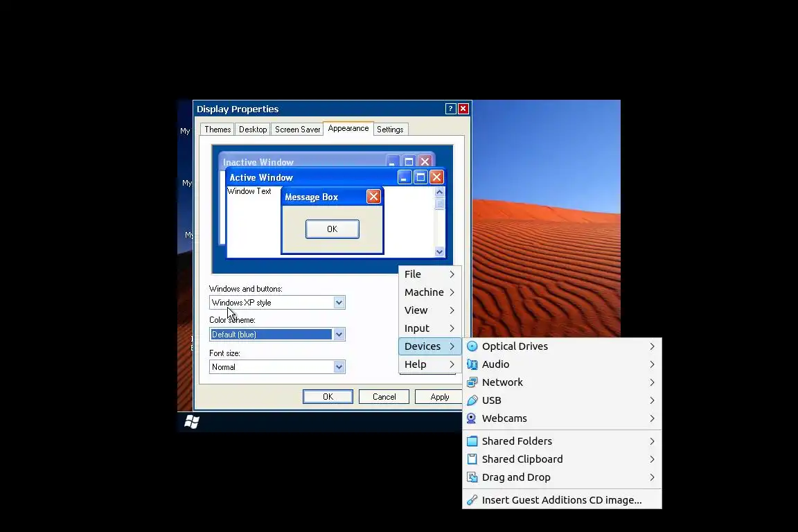Select the highlighted Devices menu

pos(429,346)
